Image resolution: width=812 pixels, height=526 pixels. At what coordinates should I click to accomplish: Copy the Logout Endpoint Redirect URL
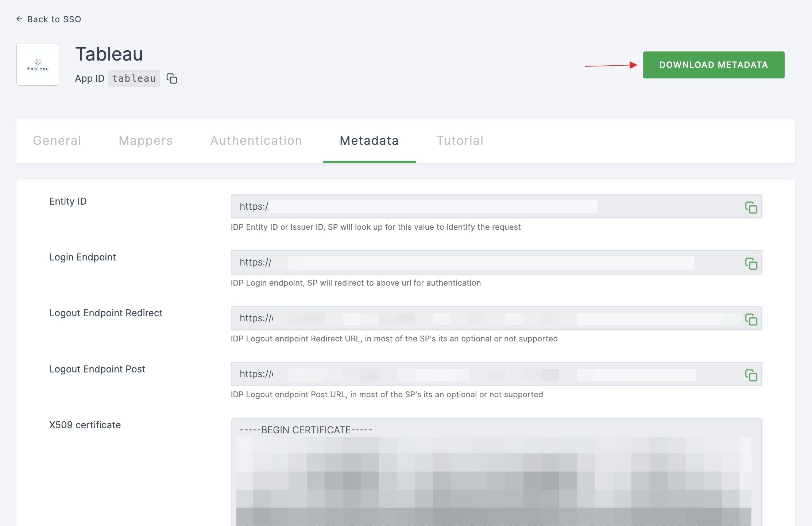click(751, 319)
